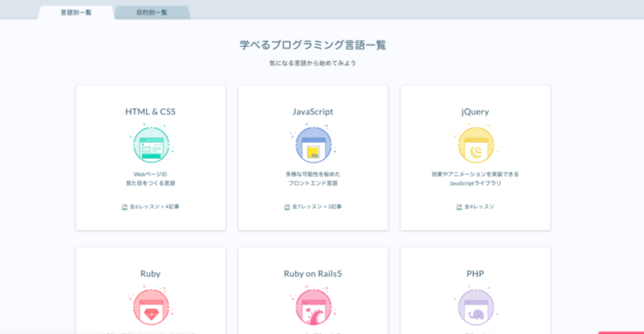
Task: Open the JavaScript course icon
Action: (x=313, y=144)
